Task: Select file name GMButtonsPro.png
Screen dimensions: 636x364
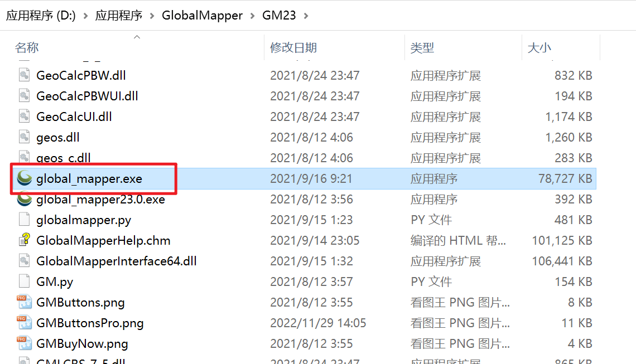Action: click(90, 323)
